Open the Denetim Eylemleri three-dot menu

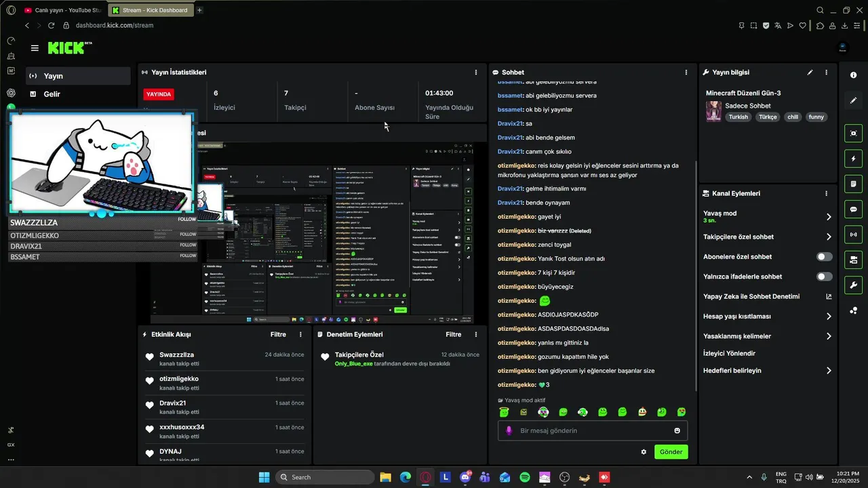(475, 334)
